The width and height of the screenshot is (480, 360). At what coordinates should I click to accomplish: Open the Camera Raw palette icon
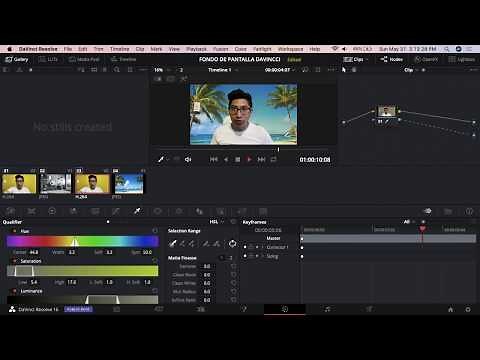click(10, 211)
